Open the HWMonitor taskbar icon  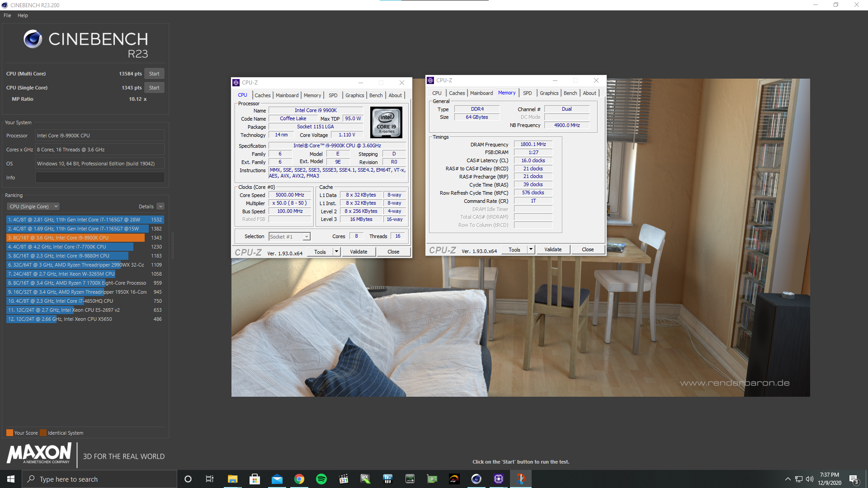(387, 479)
